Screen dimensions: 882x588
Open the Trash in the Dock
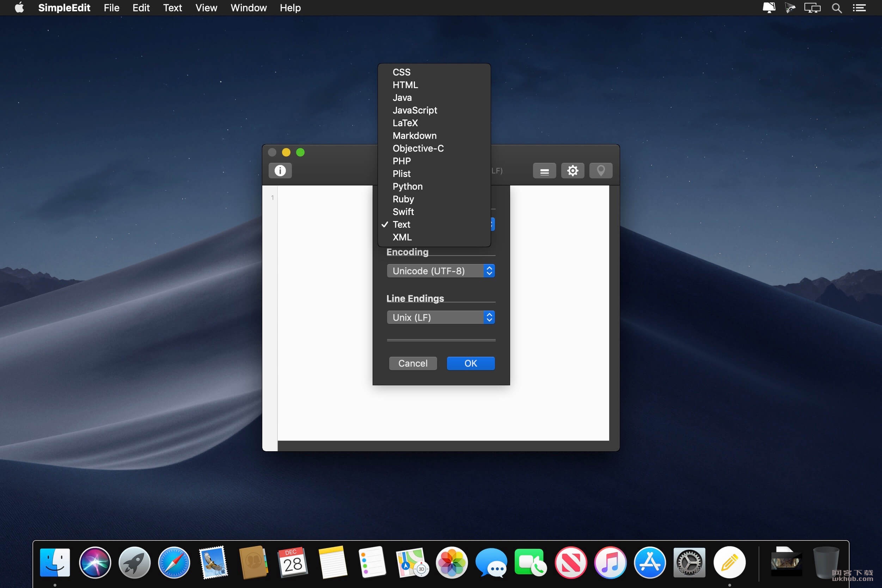point(825,562)
